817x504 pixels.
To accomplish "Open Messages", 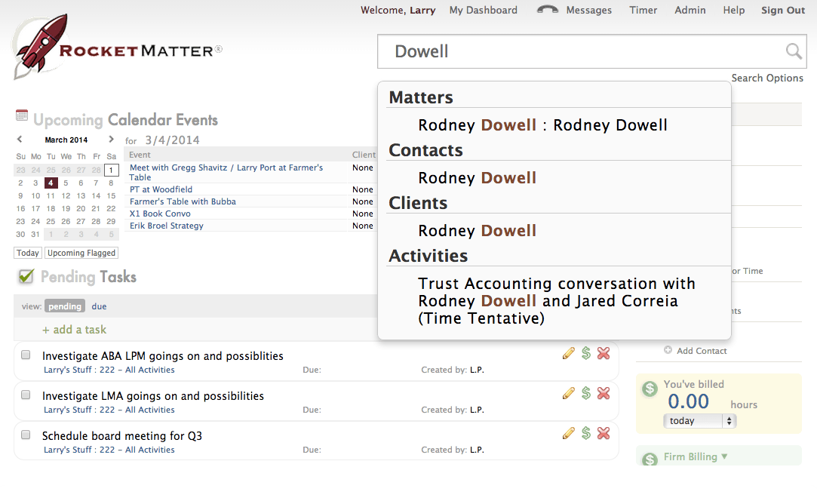I will (x=588, y=10).
